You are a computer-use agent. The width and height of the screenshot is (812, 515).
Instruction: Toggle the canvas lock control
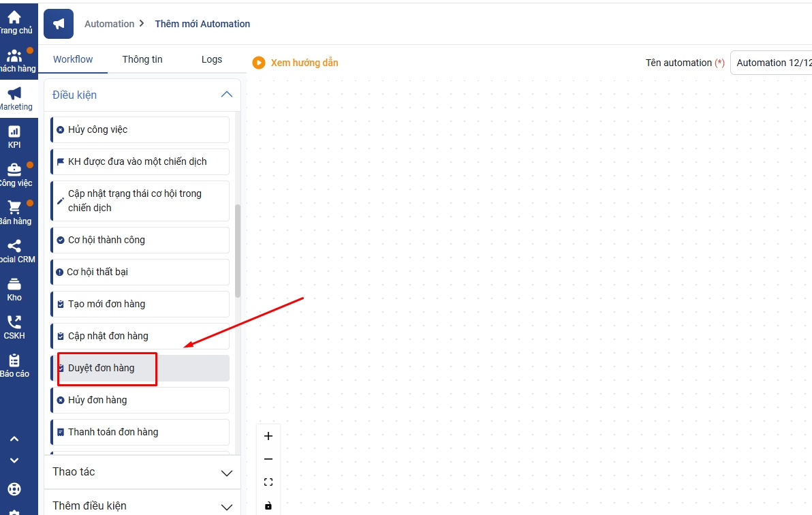268,505
